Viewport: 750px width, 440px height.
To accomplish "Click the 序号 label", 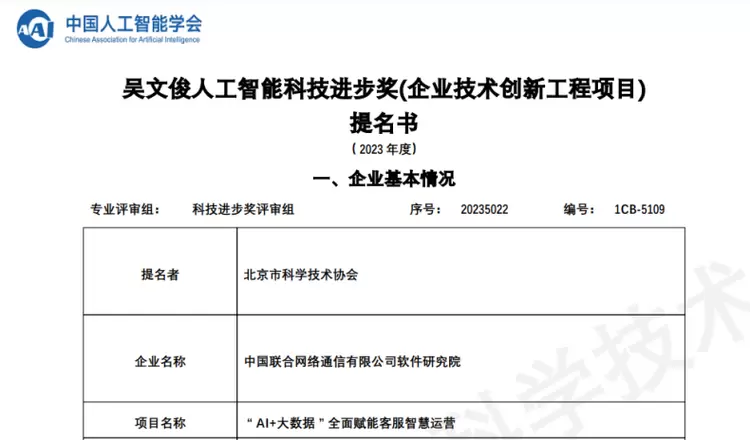I will 425,210.
